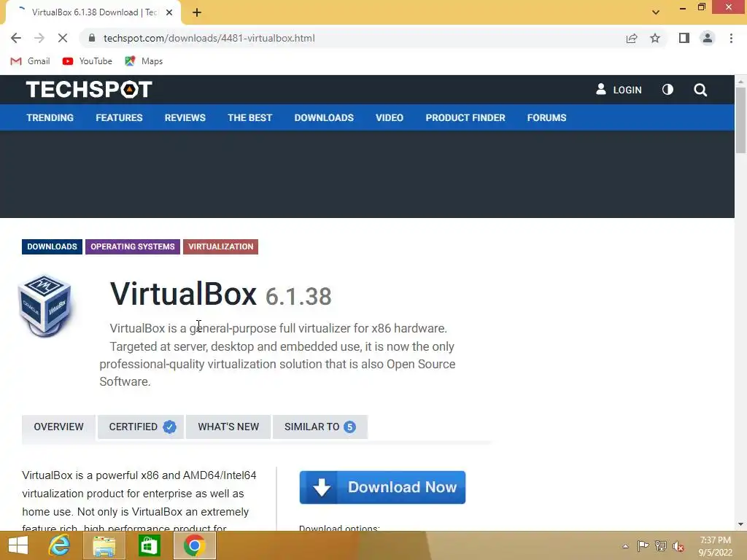The height and width of the screenshot is (560, 747).
Task: Open the Maps bookmark
Action: (x=144, y=61)
